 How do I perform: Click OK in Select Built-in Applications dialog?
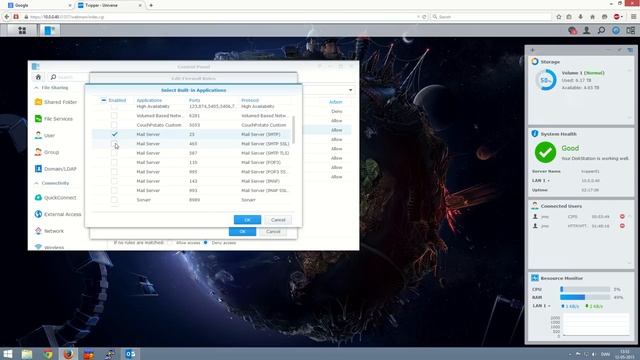point(247,220)
